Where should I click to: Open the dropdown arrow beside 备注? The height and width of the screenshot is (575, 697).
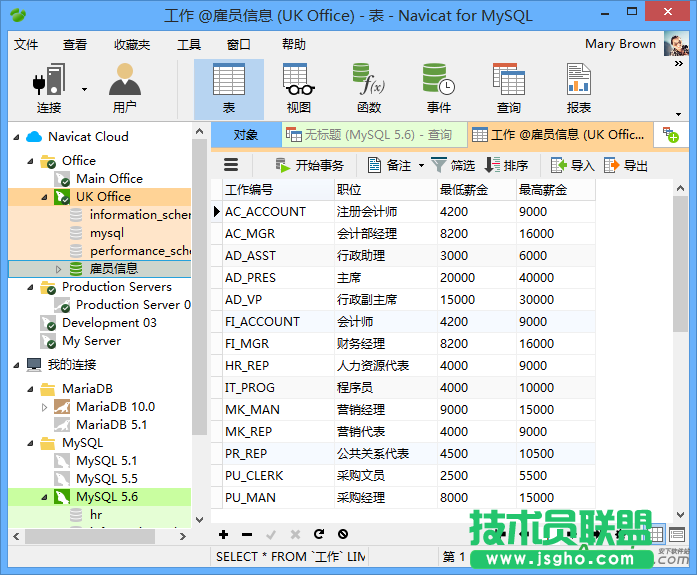421,166
